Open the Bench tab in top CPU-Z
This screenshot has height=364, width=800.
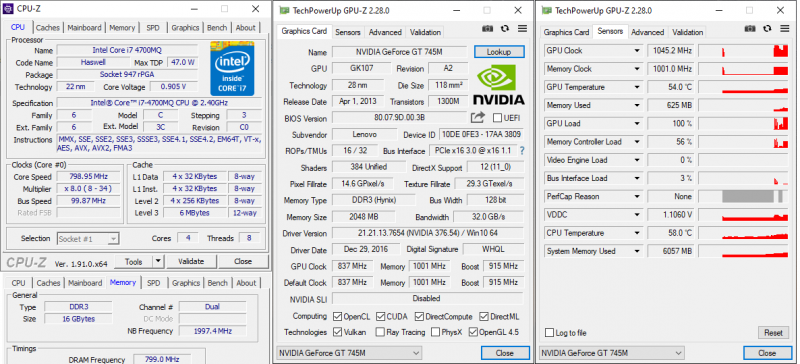pos(217,28)
